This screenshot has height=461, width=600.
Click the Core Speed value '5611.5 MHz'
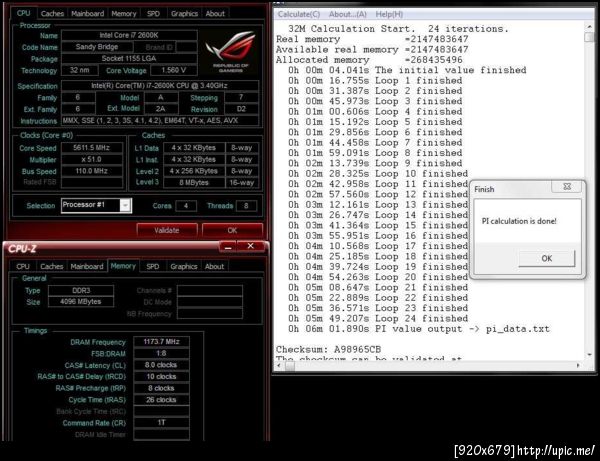91,148
